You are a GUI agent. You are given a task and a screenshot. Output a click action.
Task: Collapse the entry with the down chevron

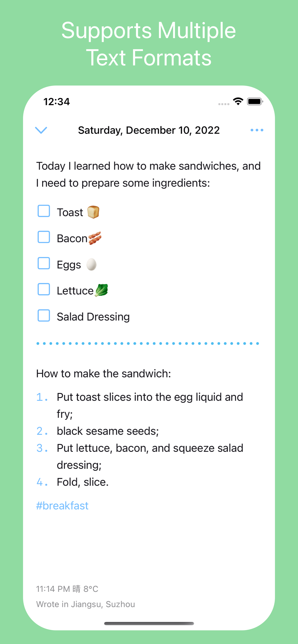[41, 130]
